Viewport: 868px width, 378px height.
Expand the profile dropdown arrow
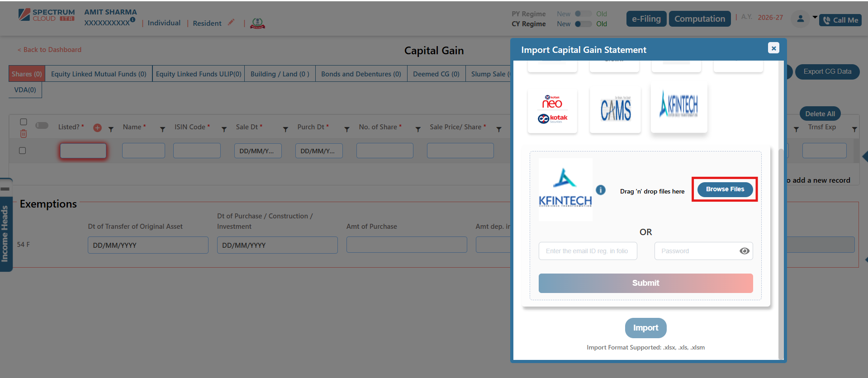point(815,18)
